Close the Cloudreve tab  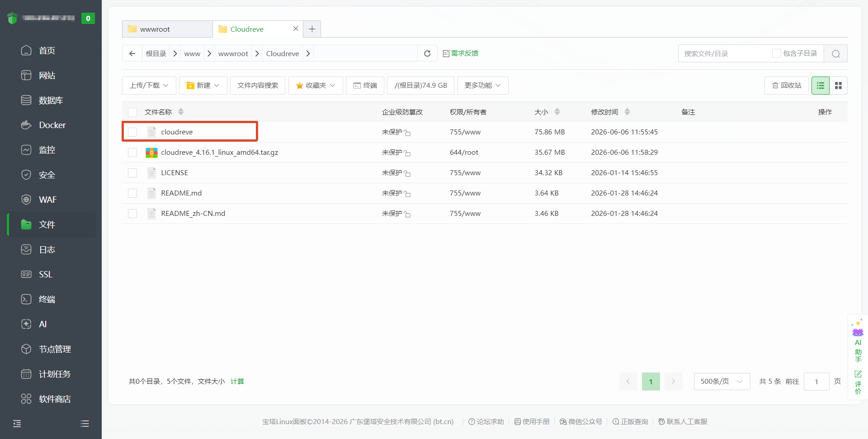(x=296, y=29)
